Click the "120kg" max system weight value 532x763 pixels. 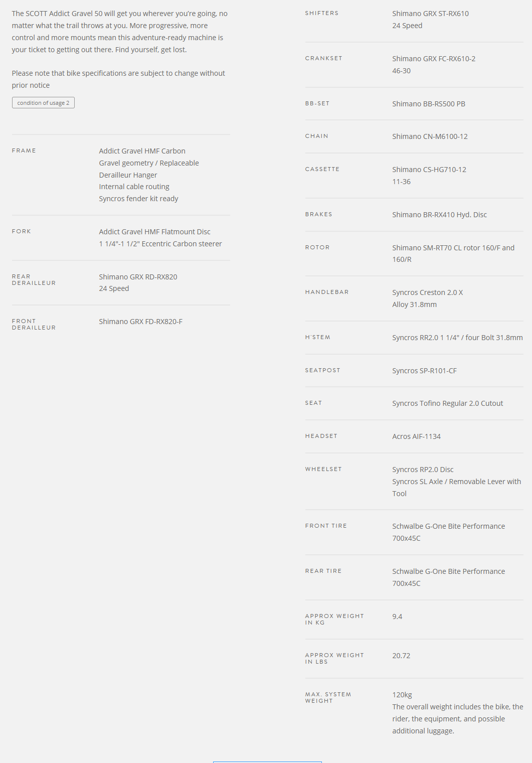point(402,695)
